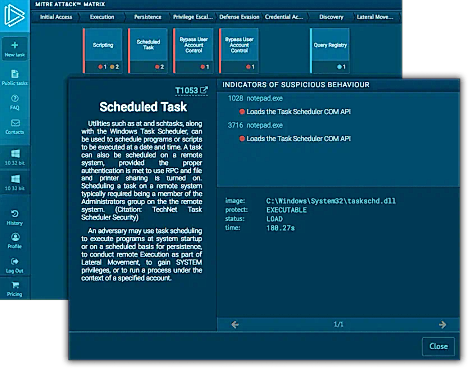This screenshot has width=468, height=368.
Task: Open the Scheduled Task technique card
Action: 148,50
